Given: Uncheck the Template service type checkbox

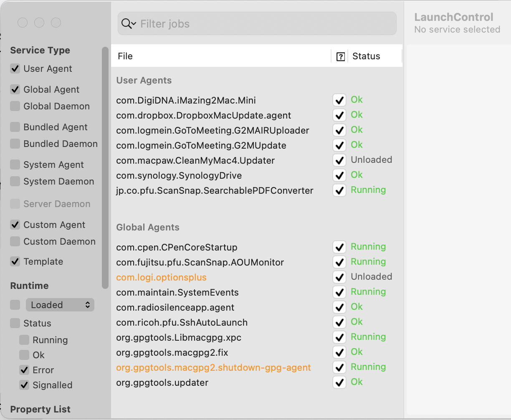Looking at the screenshot, I should pyautogui.click(x=15, y=261).
